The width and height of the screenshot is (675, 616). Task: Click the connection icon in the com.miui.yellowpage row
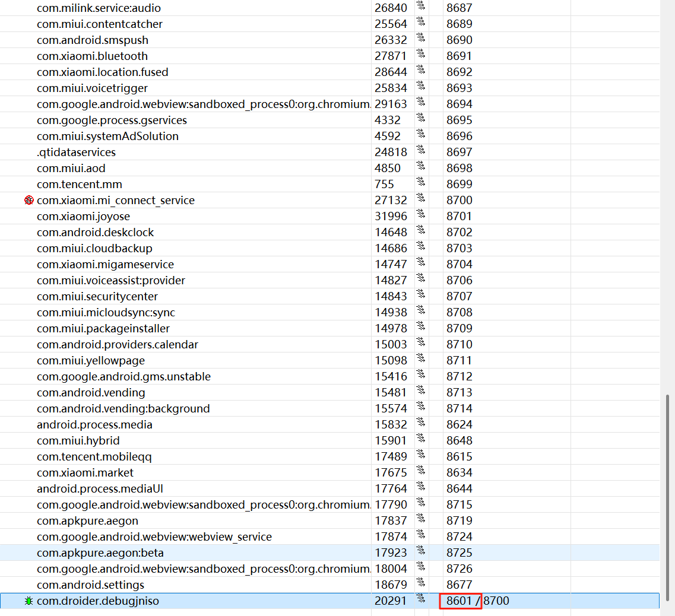pyautogui.click(x=421, y=358)
